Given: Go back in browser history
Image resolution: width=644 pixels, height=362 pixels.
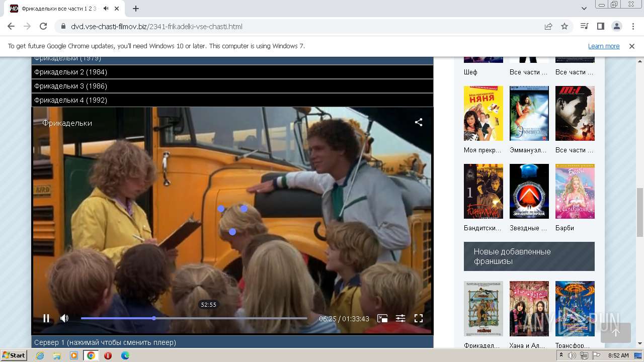Looking at the screenshot, I should pyautogui.click(x=11, y=27).
